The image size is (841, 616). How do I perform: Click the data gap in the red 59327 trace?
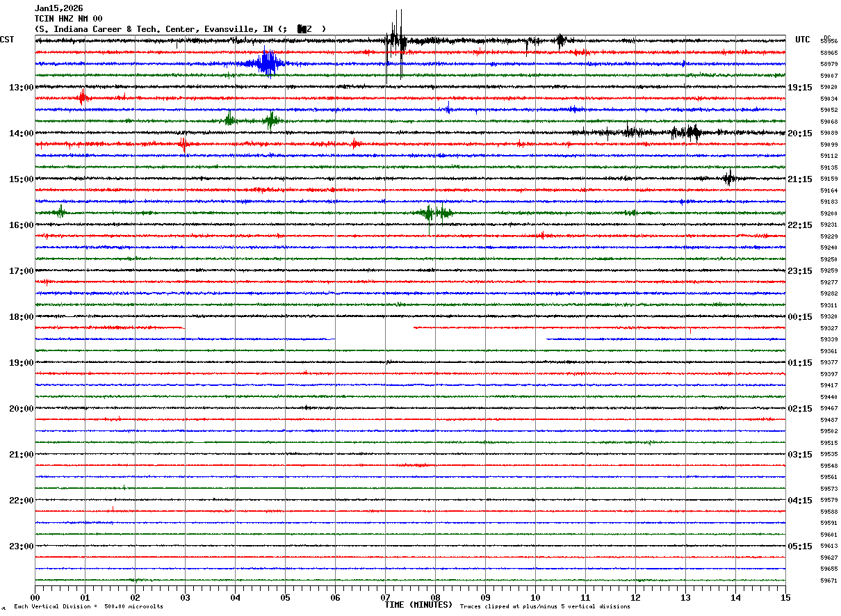(x=299, y=327)
